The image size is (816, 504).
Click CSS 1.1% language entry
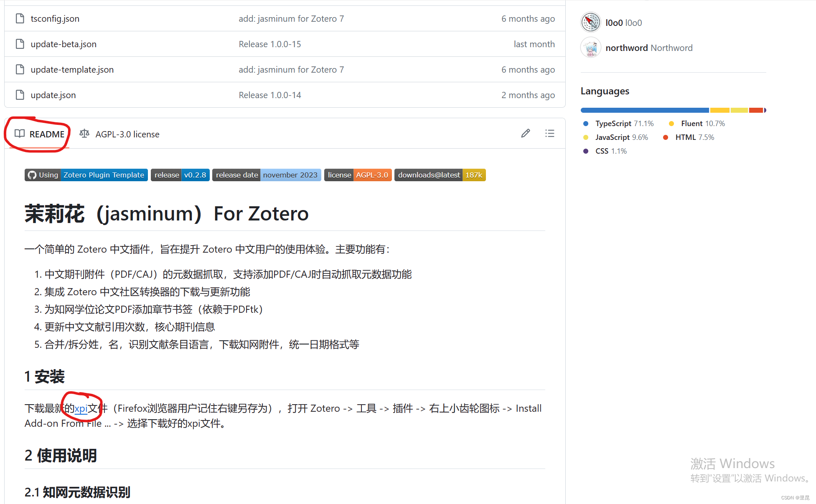click(x=605, y=151)
